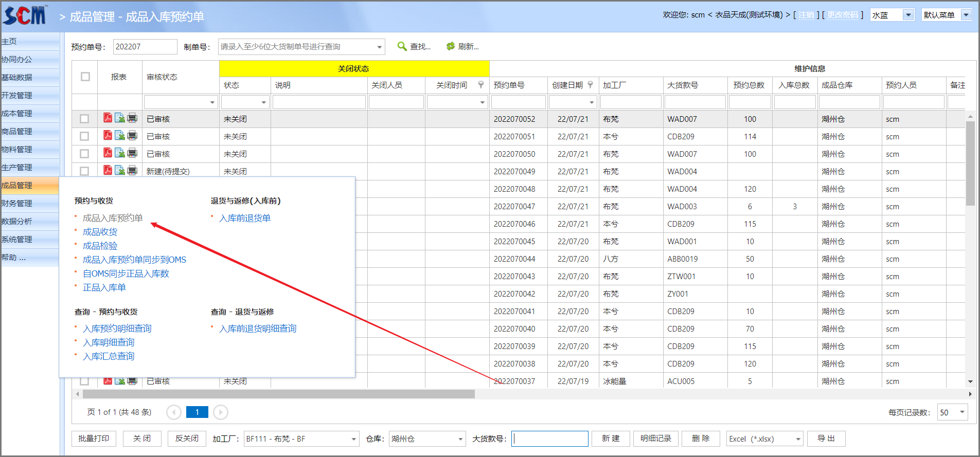
Task: Open the 每页记录数 page size dropdown
Action: [962, 412]
